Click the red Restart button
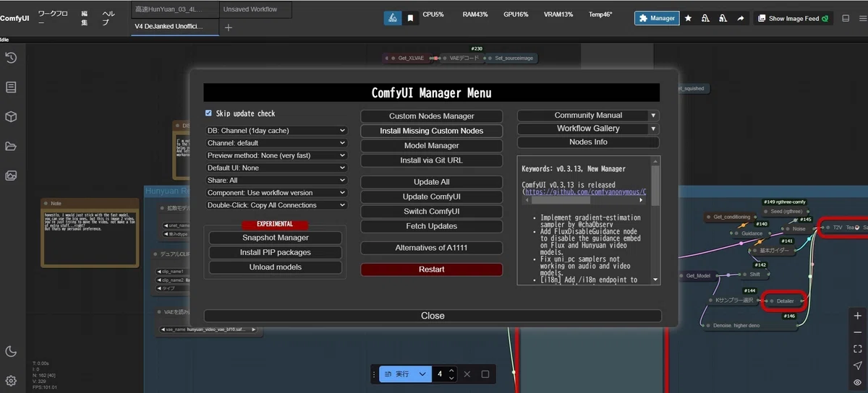This screenshot has width=868, height=393. point(432,269)
